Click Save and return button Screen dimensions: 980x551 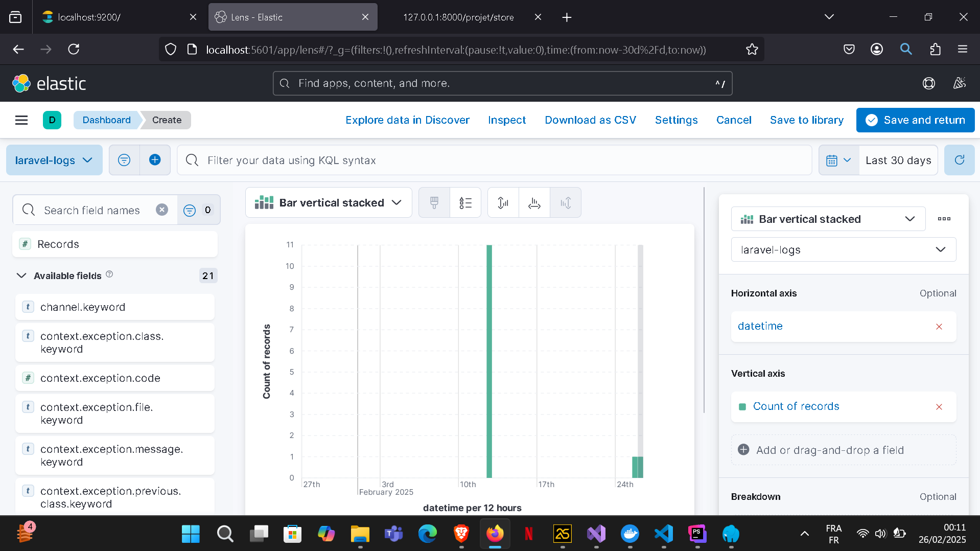tap(915, 120)
